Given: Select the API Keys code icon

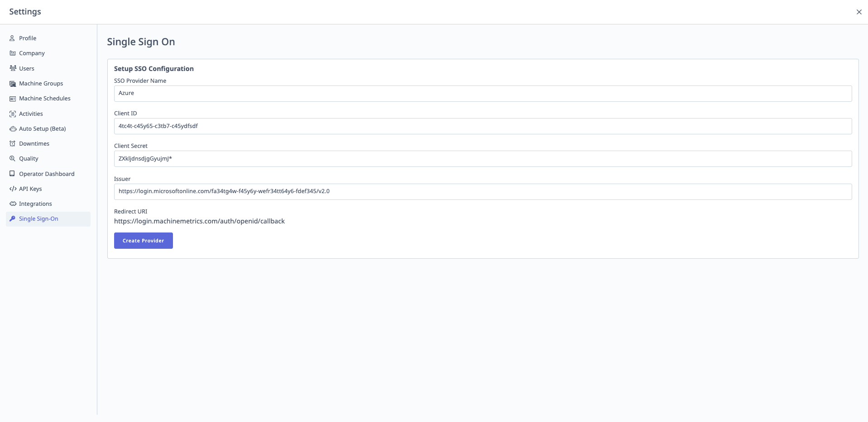Looking at the screenshot, I should (12, 189).
